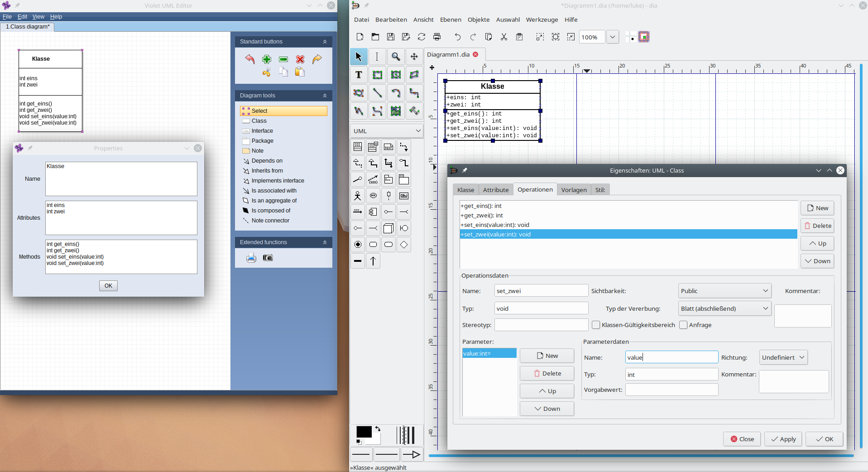Collapse the Standard buttons panel
Viewport: 868px width, 472px height.
(x=325, y=42)
